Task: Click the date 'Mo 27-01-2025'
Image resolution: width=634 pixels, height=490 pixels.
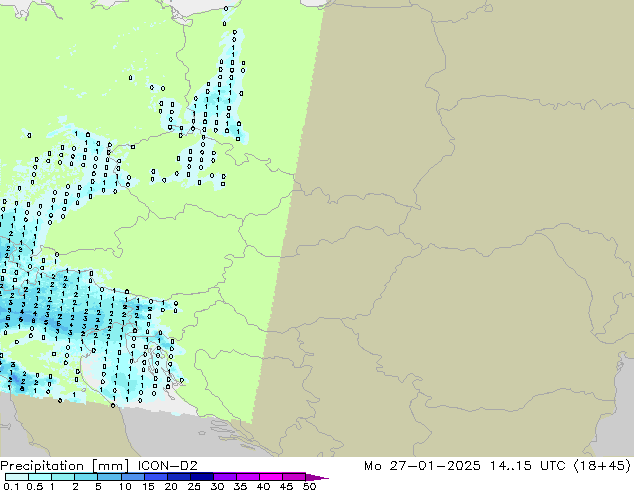Action: pos(423,466)
